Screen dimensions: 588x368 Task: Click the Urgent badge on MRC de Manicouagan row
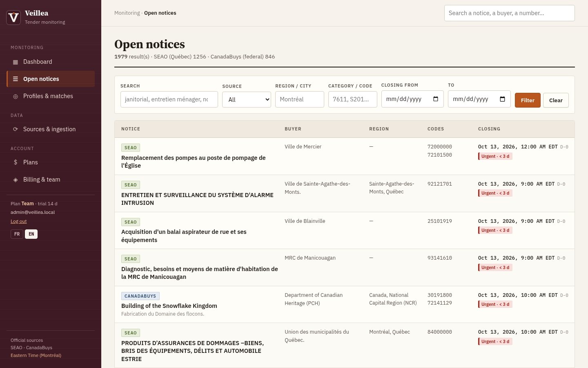(x=495, y=267)
